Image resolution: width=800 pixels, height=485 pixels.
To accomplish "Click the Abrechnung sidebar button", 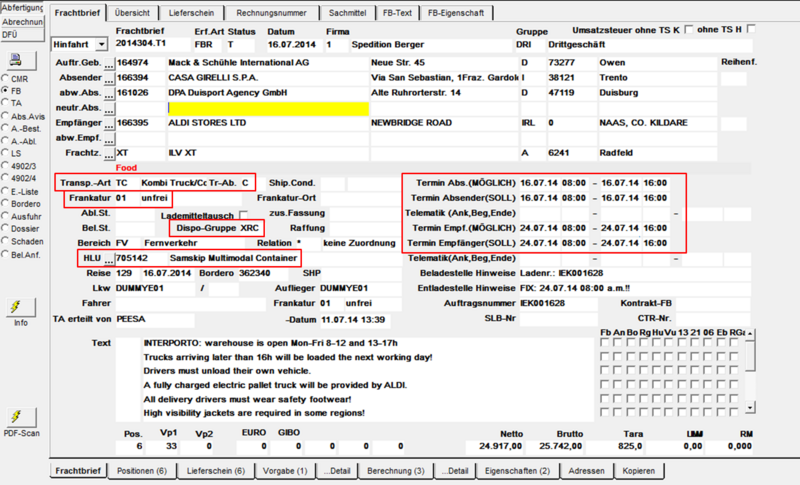I will click(22, 22).
